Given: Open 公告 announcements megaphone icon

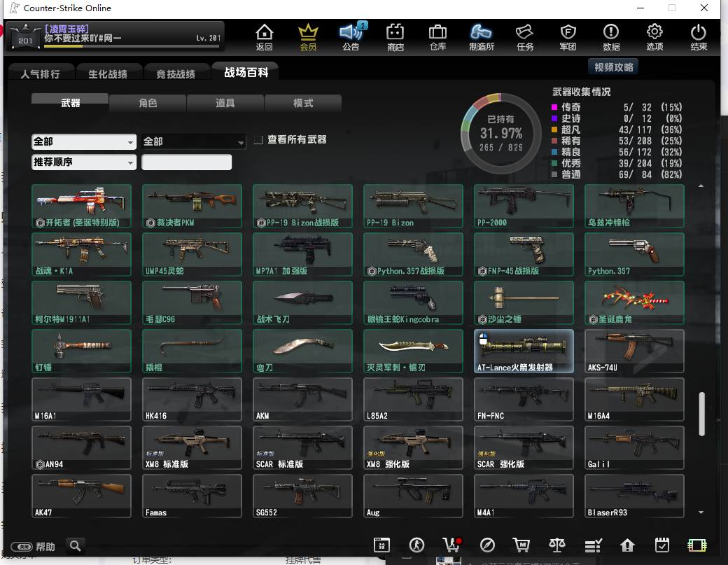Looking at the screenshot, I should 351,36.
